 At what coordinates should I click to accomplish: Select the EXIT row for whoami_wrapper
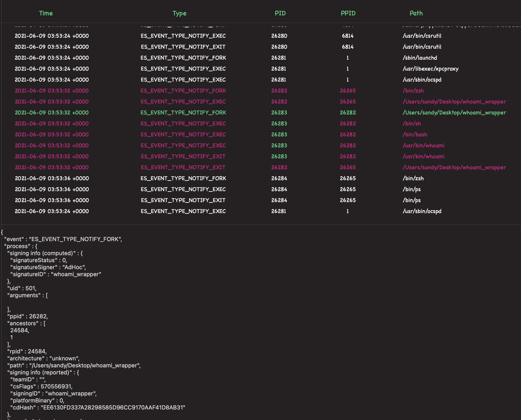183,167
